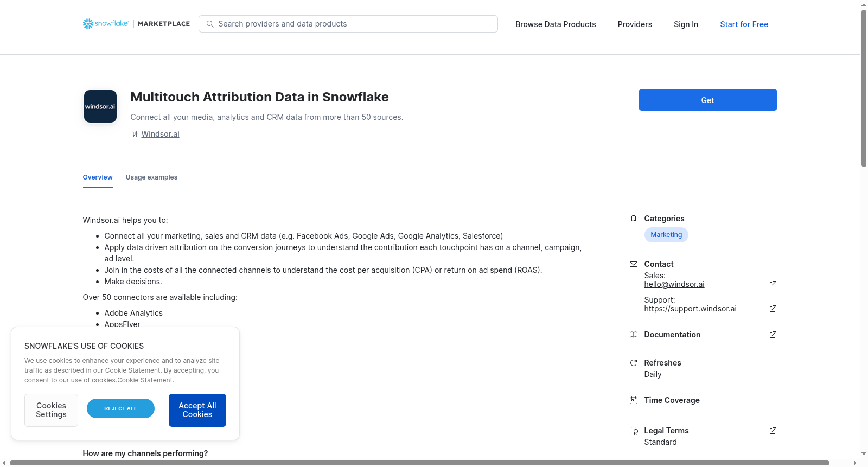
Task: Click the blue Get button
Action: (x=707, y=100)
